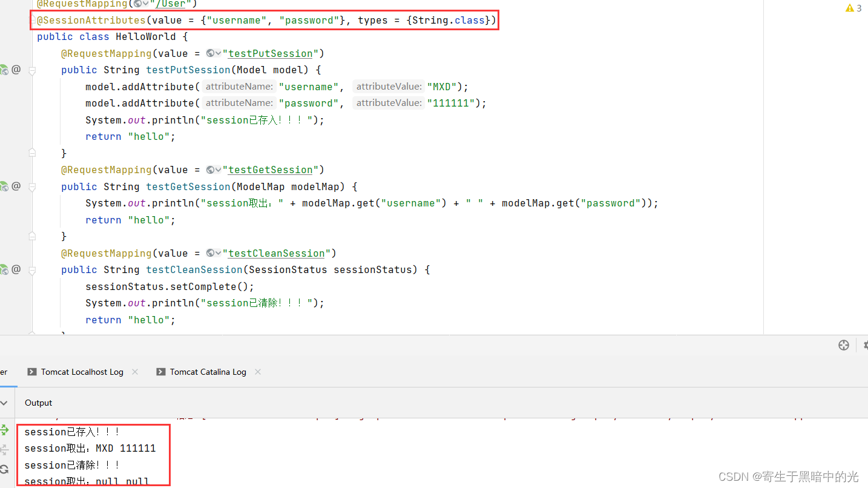Click the down chevron left of the Output header
The height and width of the screenshot is (488, 868).
pos(4,403)
